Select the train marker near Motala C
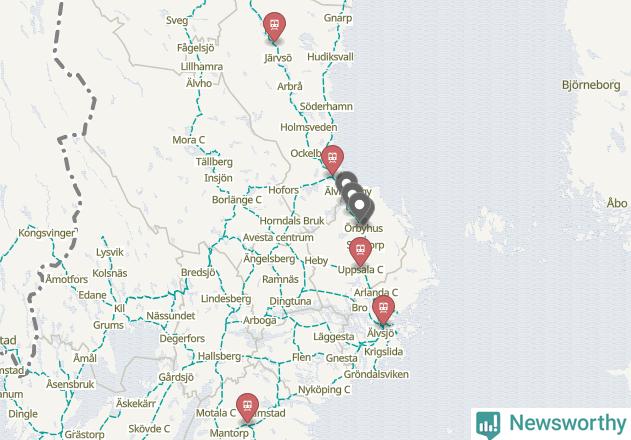This screenshot has width=631, height=440. 247,407
